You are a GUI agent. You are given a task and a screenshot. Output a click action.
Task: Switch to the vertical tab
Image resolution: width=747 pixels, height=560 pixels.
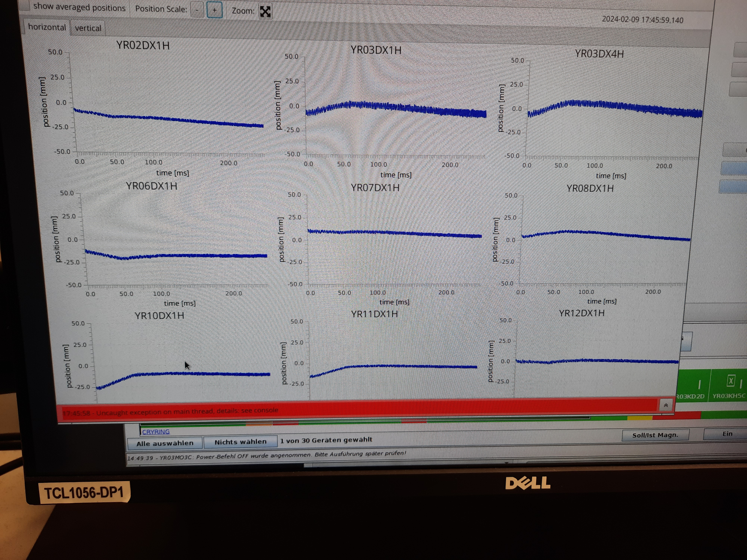(88, 28)
